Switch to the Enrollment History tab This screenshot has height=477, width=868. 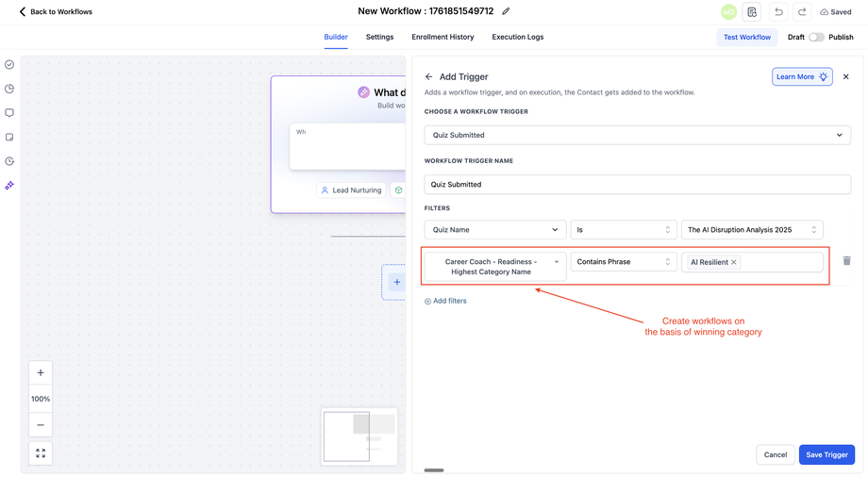point(442,38)
